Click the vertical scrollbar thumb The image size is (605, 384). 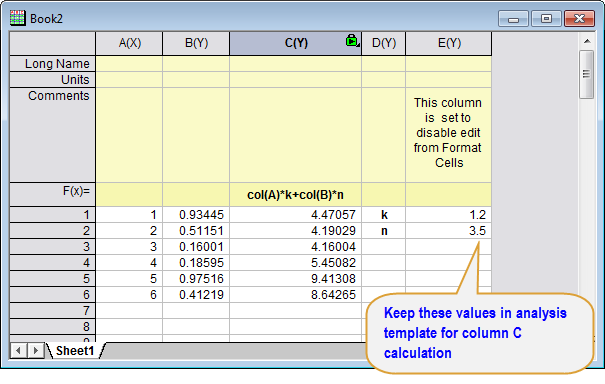(587, 74)
